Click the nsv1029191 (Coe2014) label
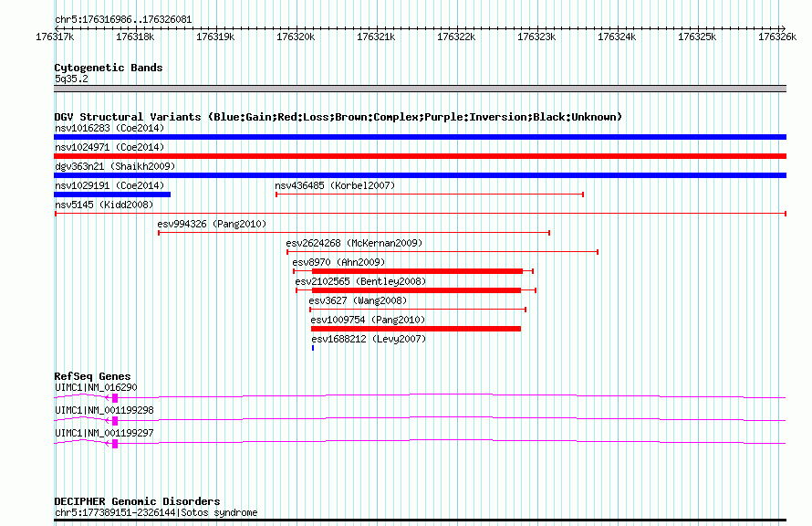This screenshot has height=526, width=812. pos(109,185)
